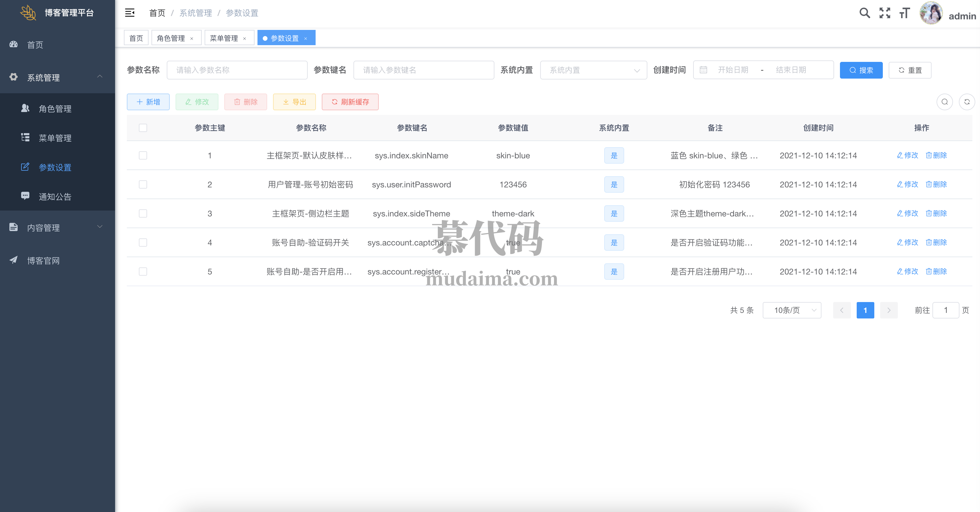Tick checkbox for row with key 2

tap(143, 185)
